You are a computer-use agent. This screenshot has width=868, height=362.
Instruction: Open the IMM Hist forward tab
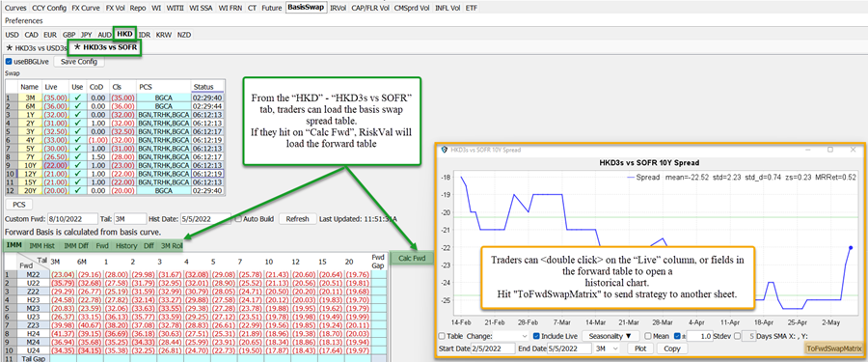42,245
